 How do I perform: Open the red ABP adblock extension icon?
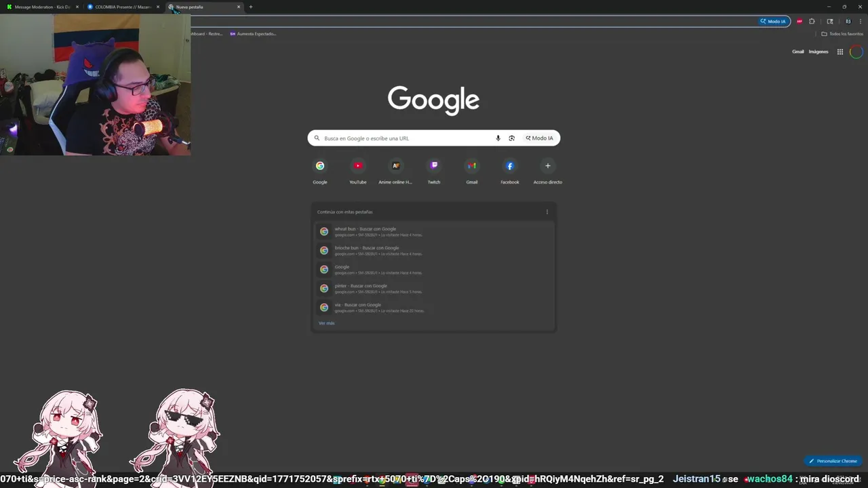[x=800, y=21]
